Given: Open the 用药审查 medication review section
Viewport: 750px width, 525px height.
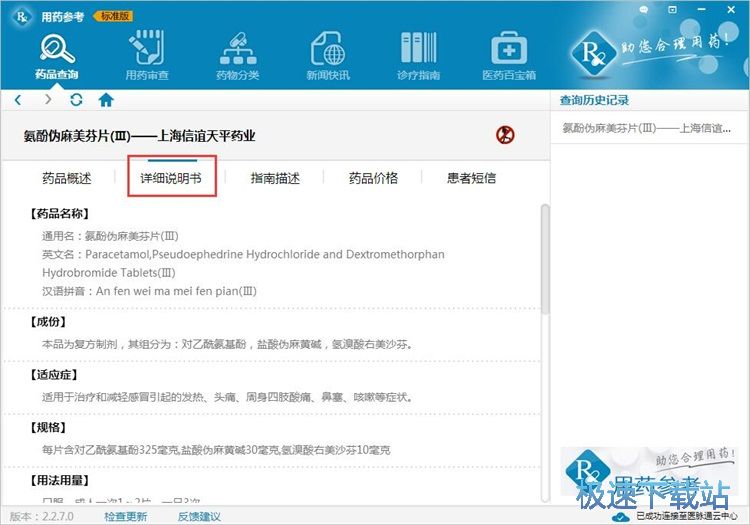Looking at the screenshot, I should [x=147, y=56].
